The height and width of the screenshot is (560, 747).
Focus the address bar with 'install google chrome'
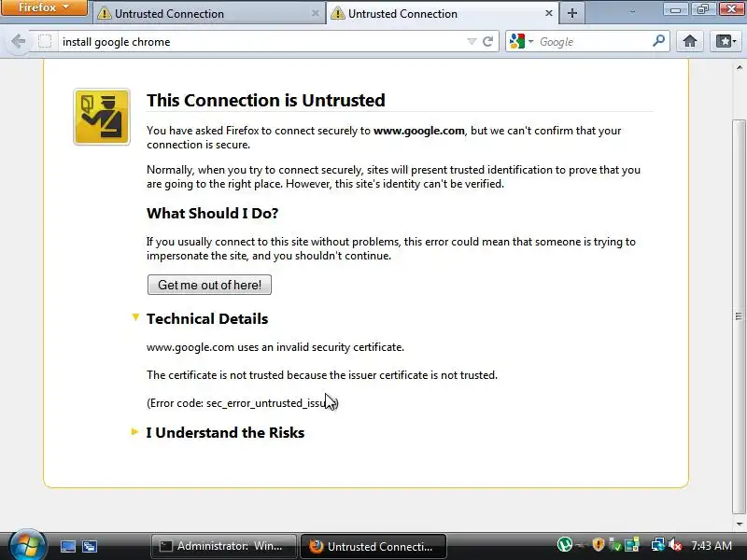(262, 42)
